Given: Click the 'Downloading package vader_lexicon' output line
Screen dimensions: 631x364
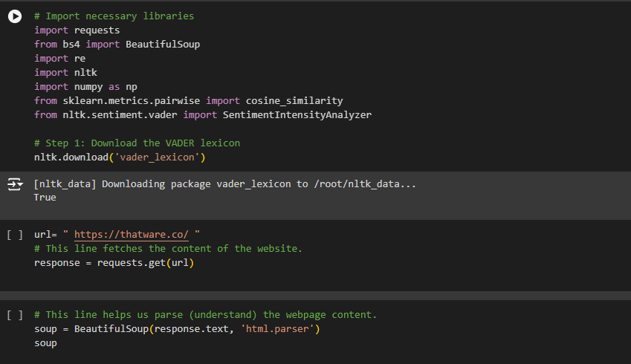Looking at the screenshot, I should click(225, 184).
